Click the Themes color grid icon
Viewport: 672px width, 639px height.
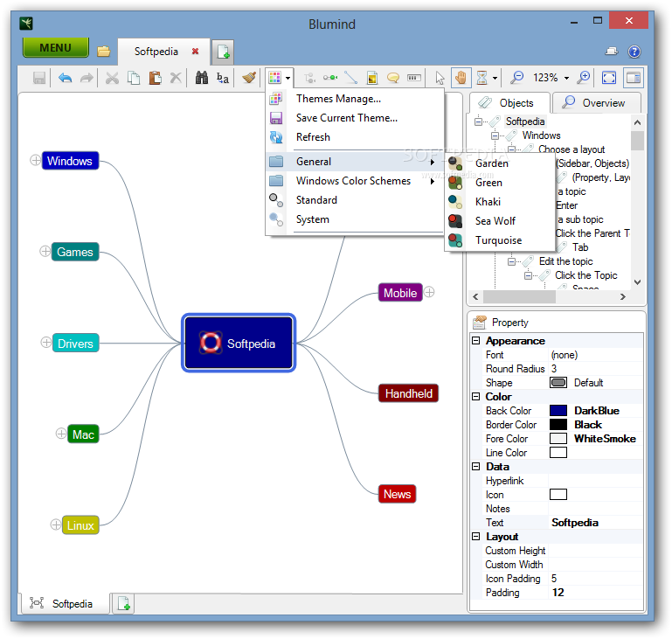tap(274, 78)
